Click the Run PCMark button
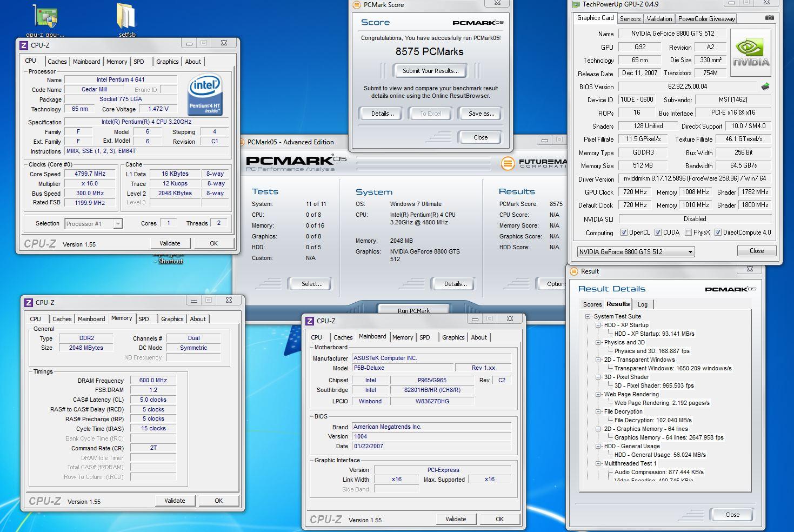Viewport: 794px width, 532px height. coord(413,310)
